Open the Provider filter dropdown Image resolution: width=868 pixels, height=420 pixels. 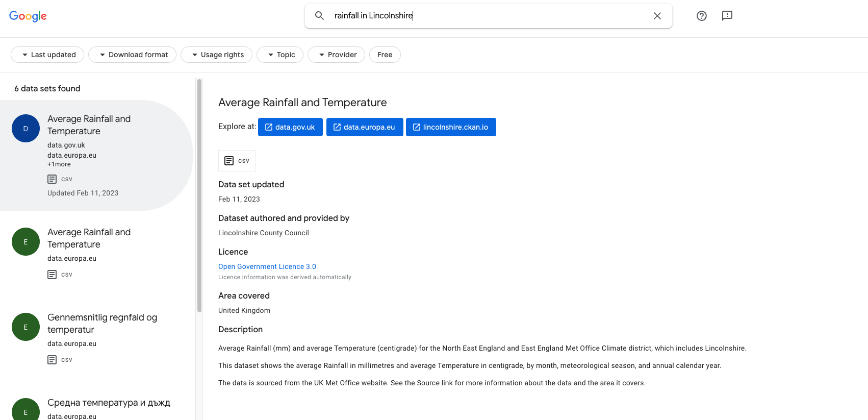pyautogui.click(x=336, y=55)
